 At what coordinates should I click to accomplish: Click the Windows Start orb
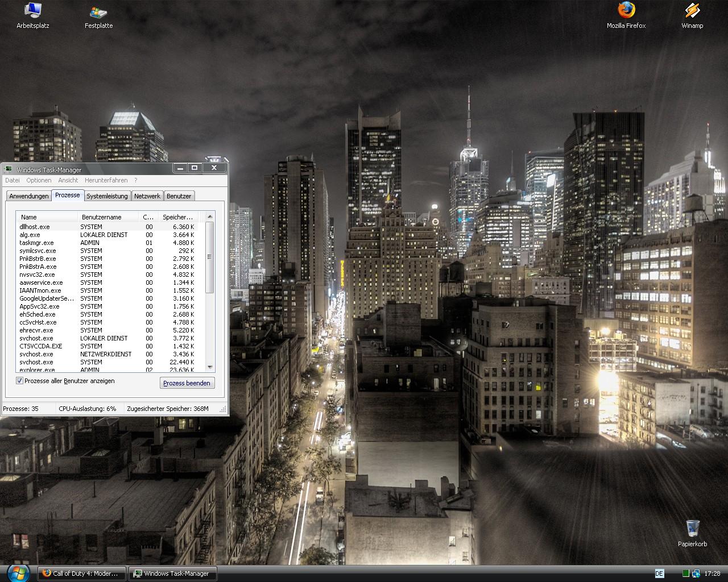click(18, 573)
